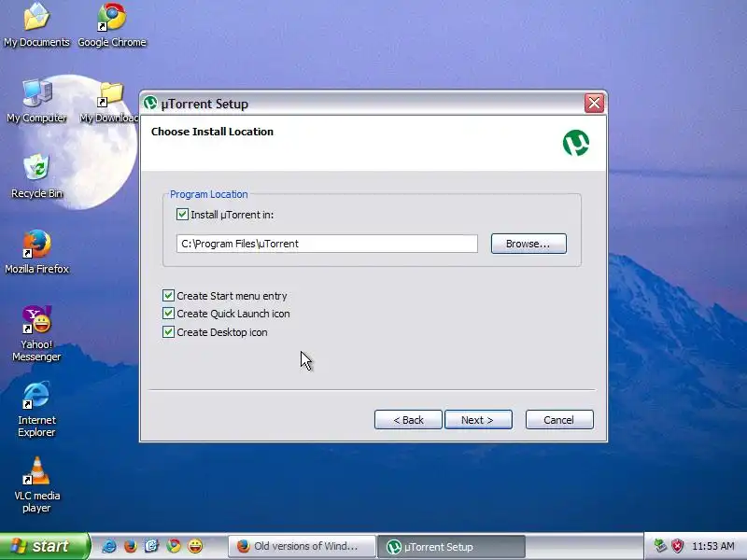Uncheck Install µTorrent in checkbox
The image size is (747, 560).
(x=182, y=215)
